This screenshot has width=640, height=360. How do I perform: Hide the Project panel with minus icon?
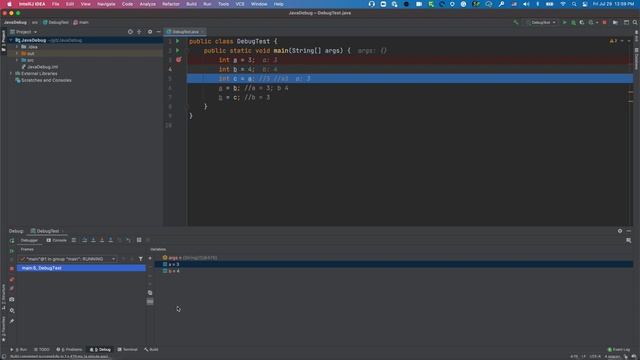(x=158, y=32)
